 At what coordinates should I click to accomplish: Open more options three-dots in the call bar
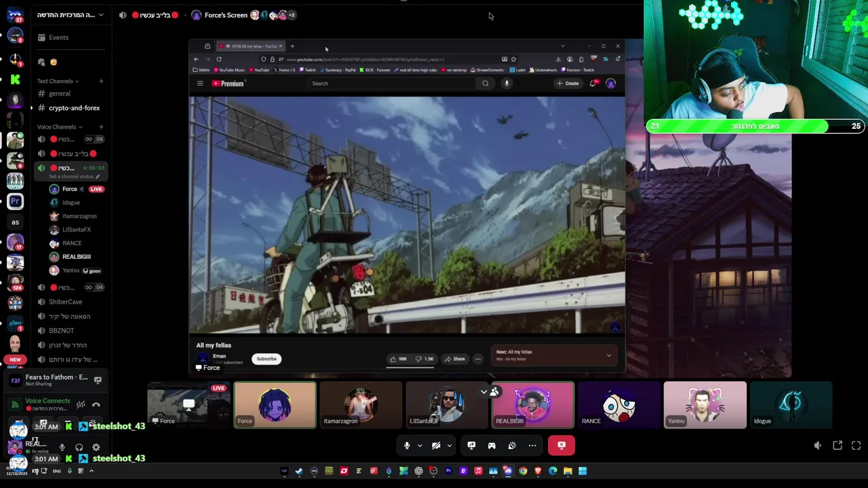click(532, 445)
